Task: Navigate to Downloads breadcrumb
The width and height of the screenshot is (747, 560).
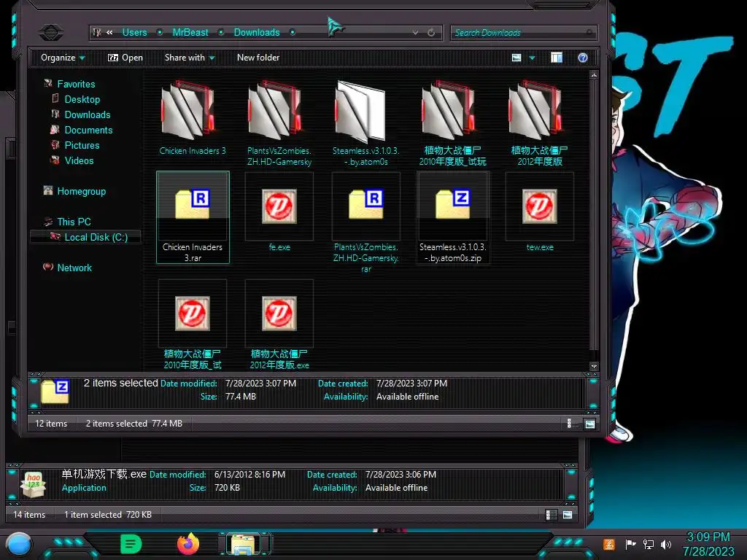Action: (257, 32)
